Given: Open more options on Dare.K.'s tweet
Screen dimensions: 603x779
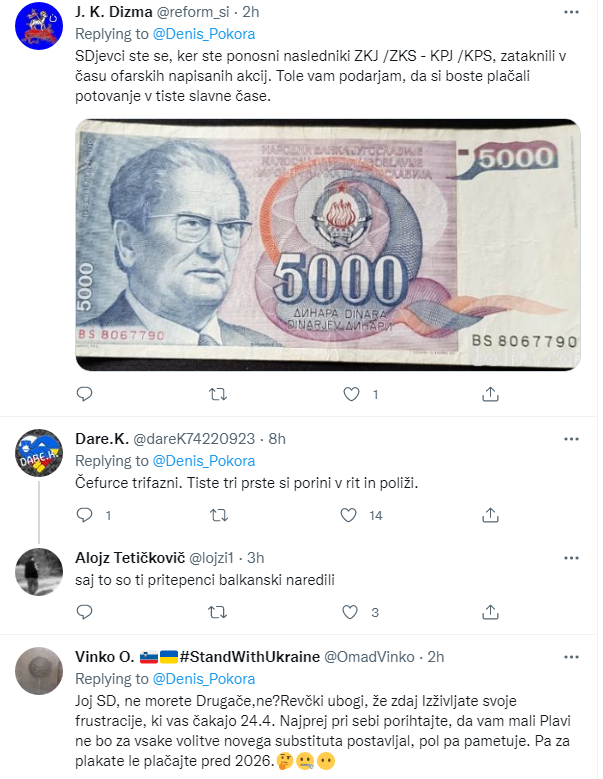Looking at the screenshot, I should tap(571, 439).
